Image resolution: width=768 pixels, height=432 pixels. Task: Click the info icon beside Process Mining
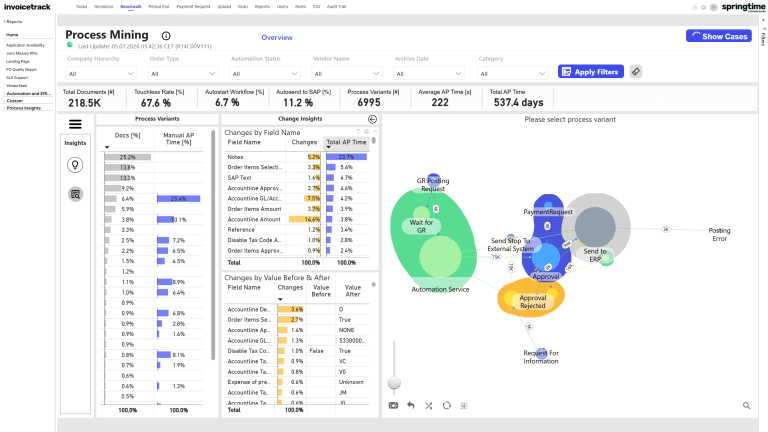(x=166, y=36)
